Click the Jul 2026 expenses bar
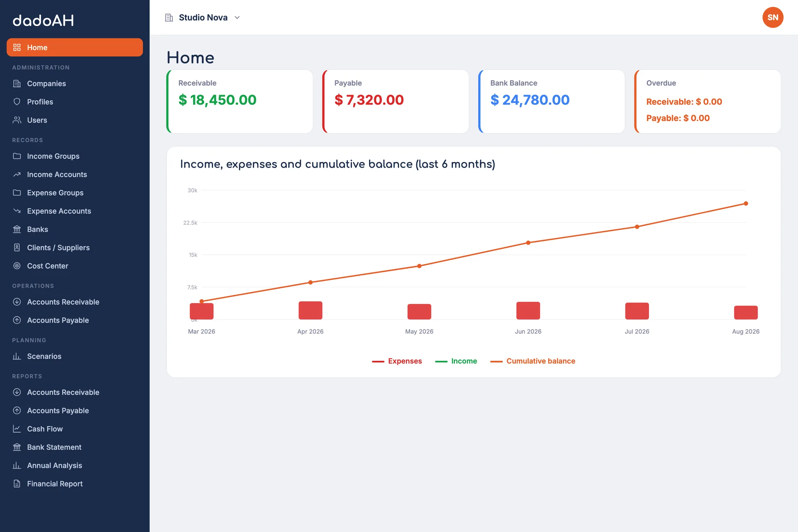The image size is (798, 532). 637,311
